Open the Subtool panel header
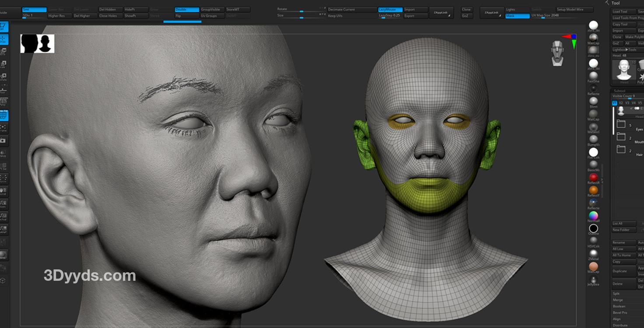 pyautogui.click(x=619, y=91)
